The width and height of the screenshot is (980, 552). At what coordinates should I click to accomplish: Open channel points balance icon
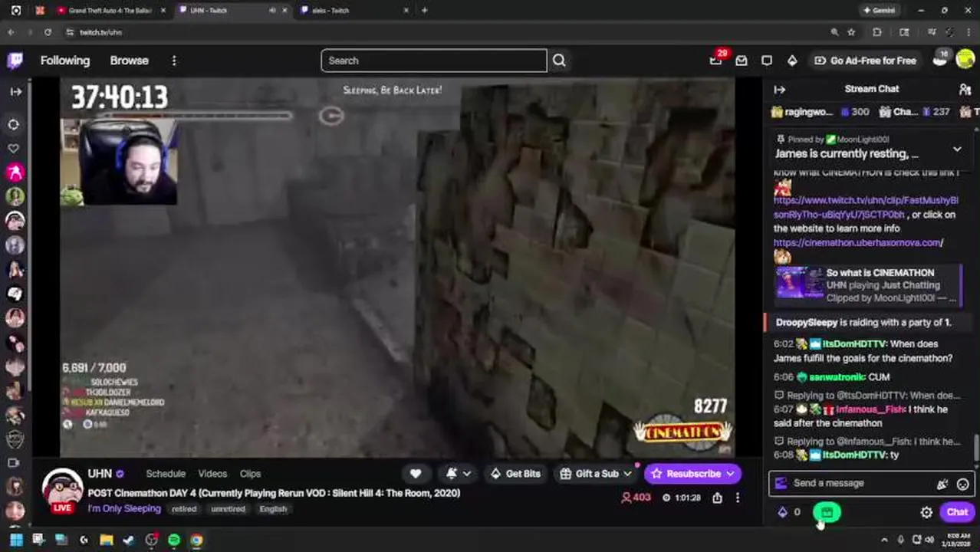point(789,512)
